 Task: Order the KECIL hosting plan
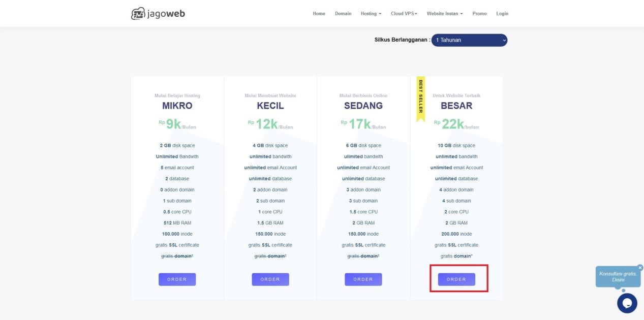pos(270,279)
